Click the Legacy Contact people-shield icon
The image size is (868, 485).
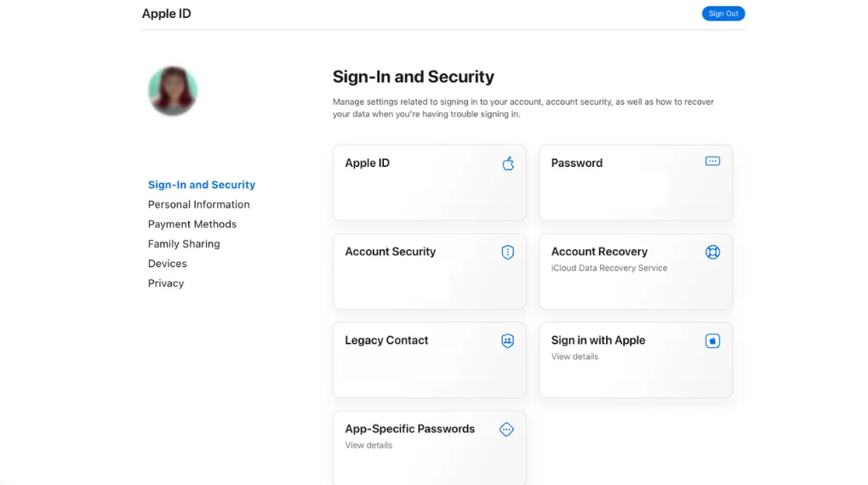tap(508, 340)
